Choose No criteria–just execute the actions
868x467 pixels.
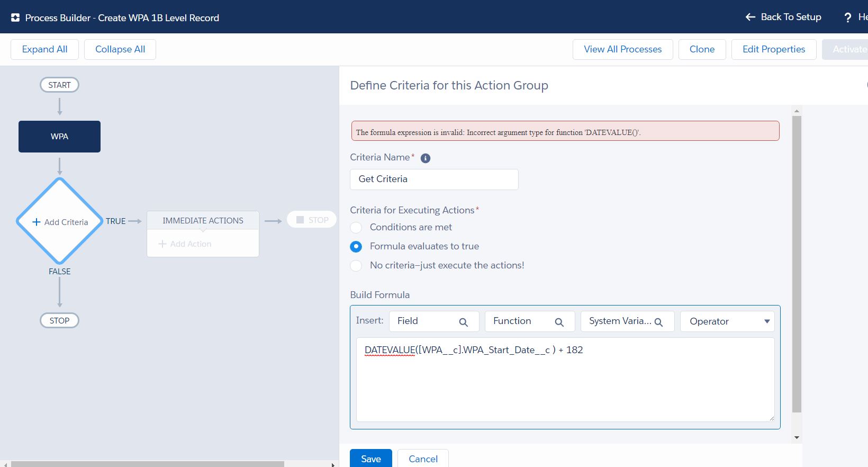356,265
